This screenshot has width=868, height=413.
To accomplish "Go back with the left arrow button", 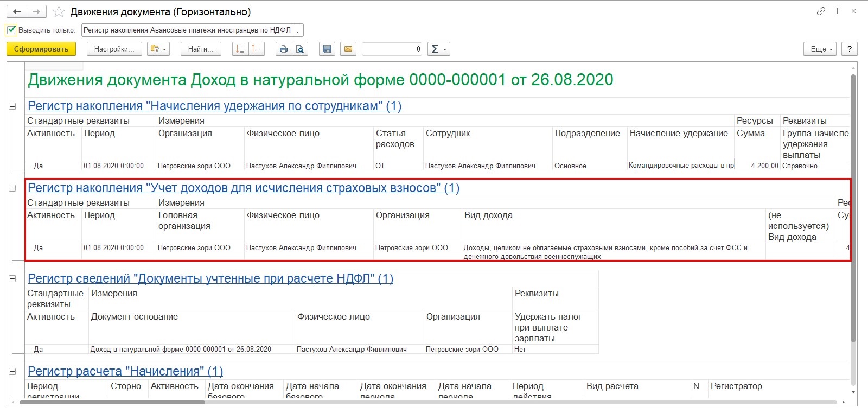I will 17,11.
